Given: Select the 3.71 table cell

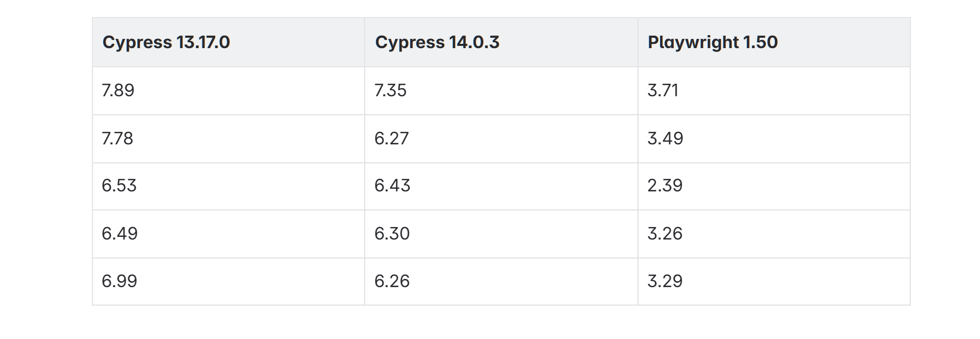Looking at the screenshot, I should pyautogui.click(x=774, y=91).
